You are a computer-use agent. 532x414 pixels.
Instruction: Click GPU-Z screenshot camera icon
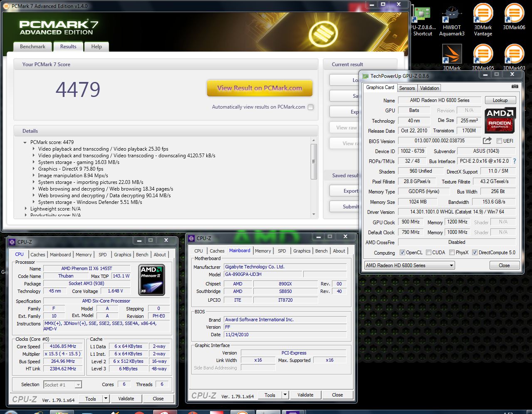[515, 87]
